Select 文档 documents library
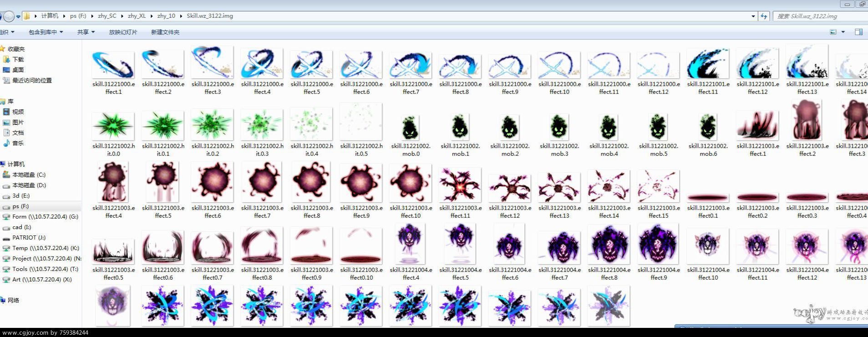The height and width of the screenshot is (337, 868). [x=18, y=133]
